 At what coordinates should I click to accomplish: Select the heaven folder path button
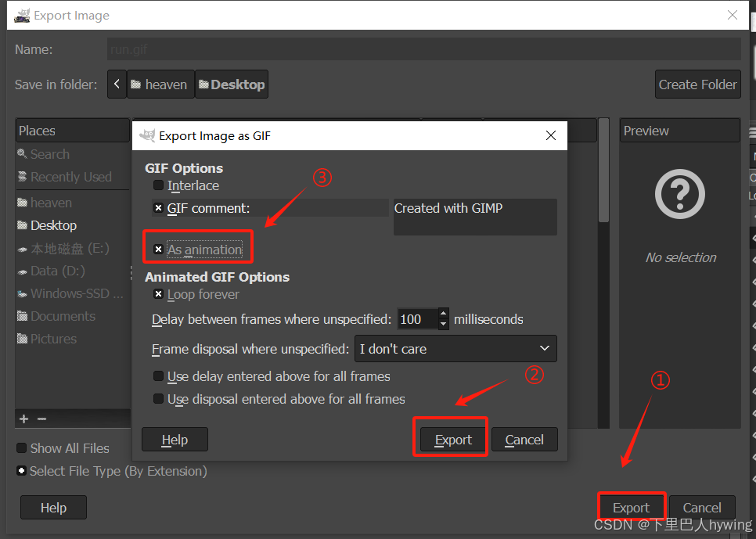click(160, 84)
